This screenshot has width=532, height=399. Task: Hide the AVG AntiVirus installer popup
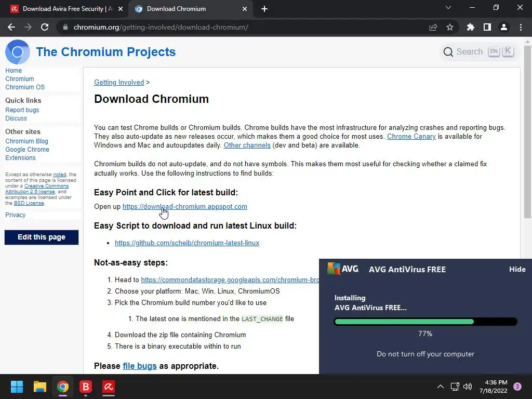[517, 269]
